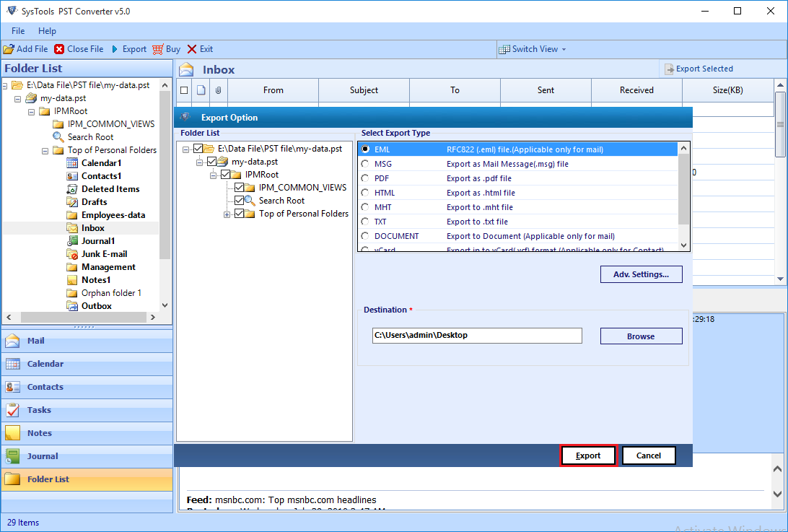This screenshot has height=532, width=788.
Task: Open the Calendar navigation pane
Action: [x=45, y=364]
